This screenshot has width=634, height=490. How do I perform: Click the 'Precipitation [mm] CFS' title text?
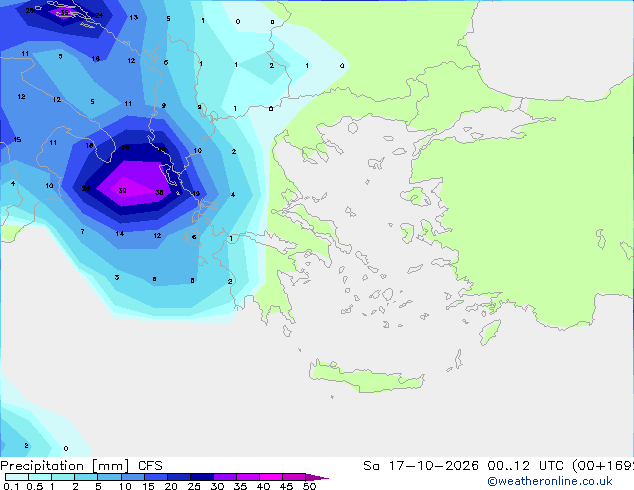(x=81, y=466)
